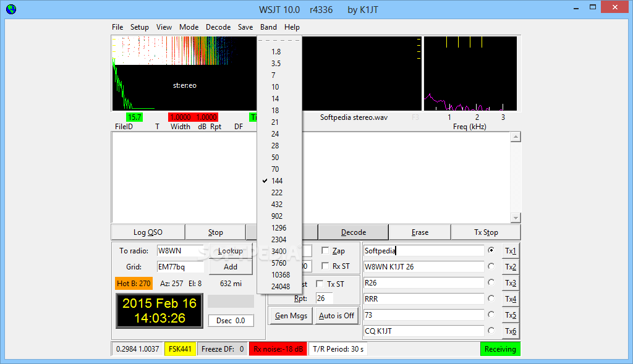The width and height of the screenshot is (633, 364).
Task: Select the 2304 MHz band
Action: 279,239
